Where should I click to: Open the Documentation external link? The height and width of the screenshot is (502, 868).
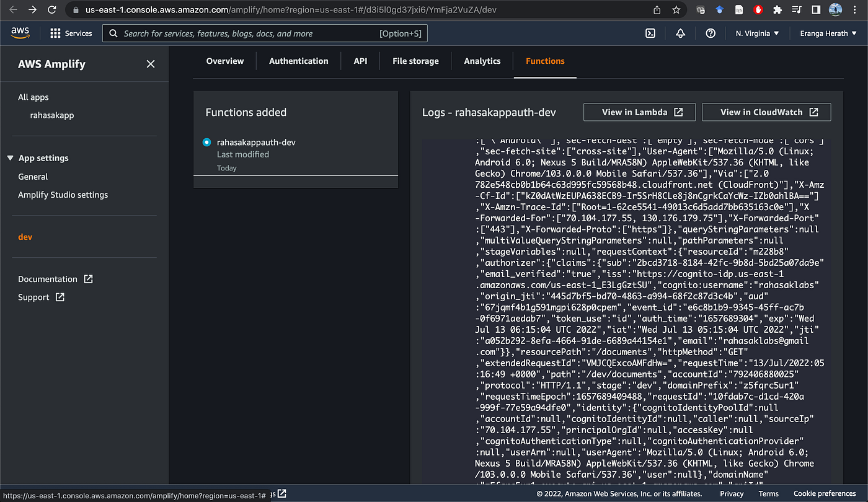[55, 279]
